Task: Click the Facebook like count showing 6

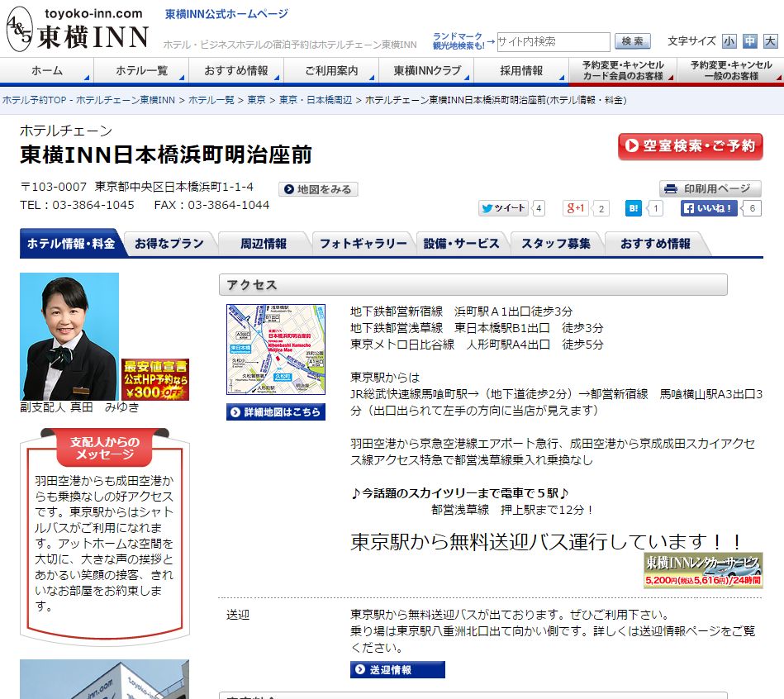Action: click(x=753, y=208)
